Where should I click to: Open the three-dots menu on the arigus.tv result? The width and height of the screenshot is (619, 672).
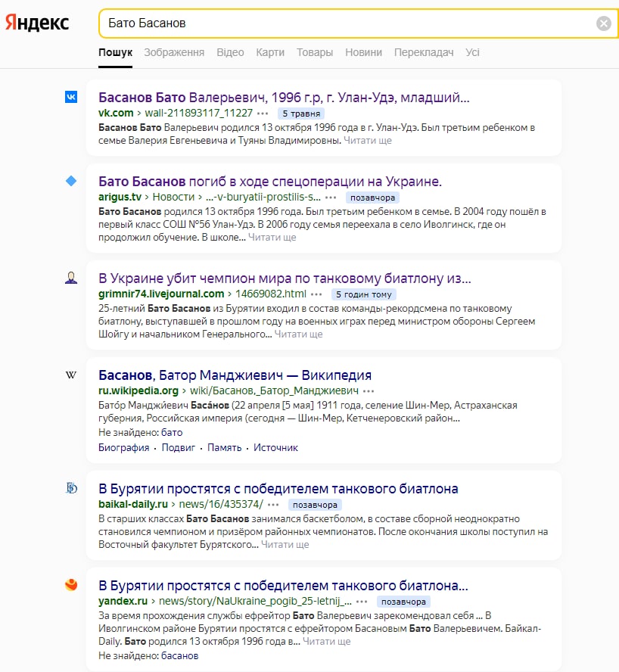[x=331, y=198]
